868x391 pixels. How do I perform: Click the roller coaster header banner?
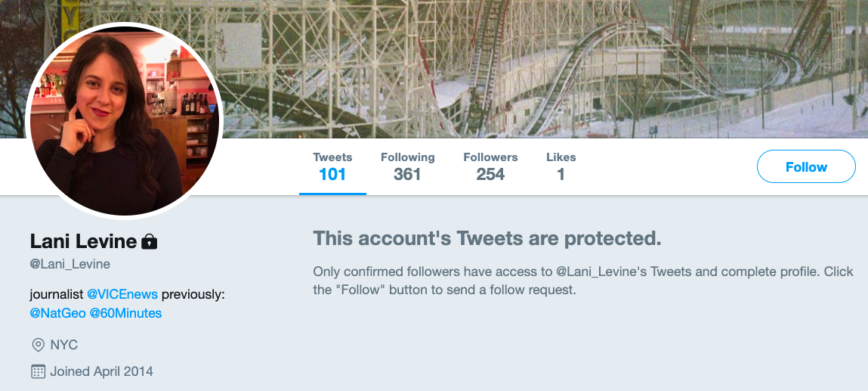tap(529, 68)
